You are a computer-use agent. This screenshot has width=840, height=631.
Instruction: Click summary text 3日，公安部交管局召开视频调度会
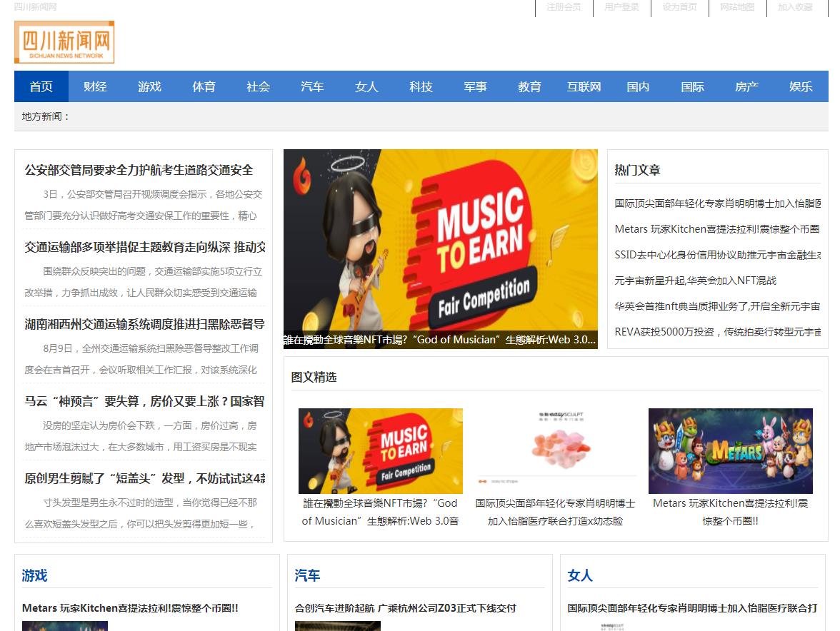(x=144, y=205)
